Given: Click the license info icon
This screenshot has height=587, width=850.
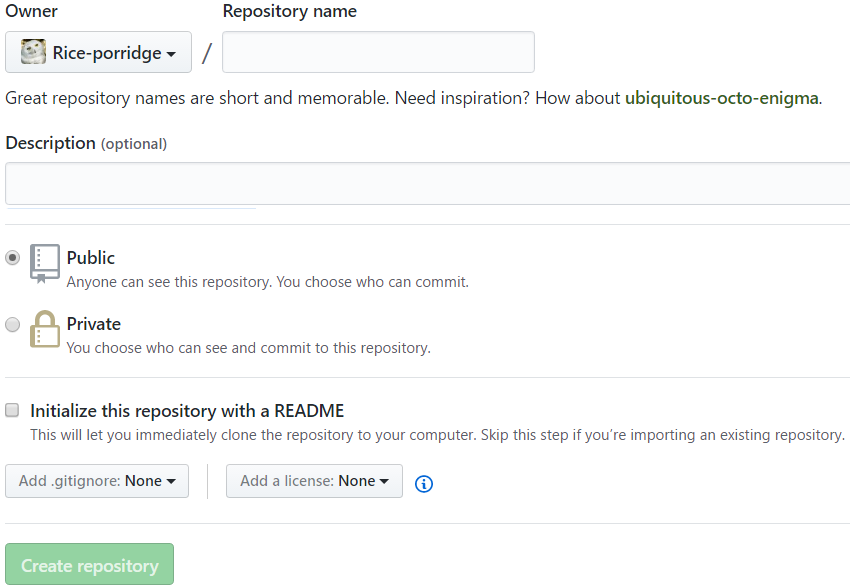Looking at the screenshot, I should click(x=424, y=483).
